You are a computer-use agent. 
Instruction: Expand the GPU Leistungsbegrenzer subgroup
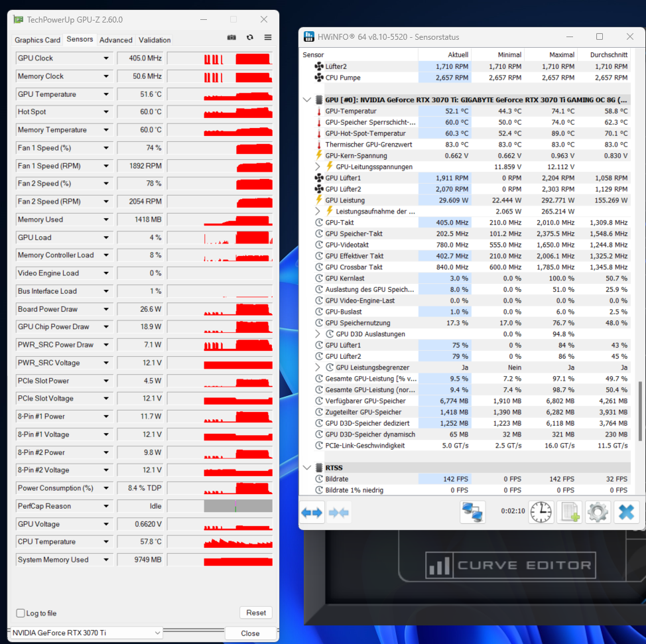[x=318, y=367]
